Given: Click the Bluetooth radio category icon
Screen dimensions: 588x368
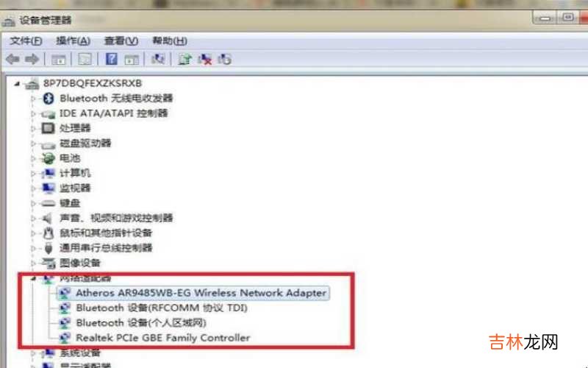Looking at the screenshot, I should [48, 99].
